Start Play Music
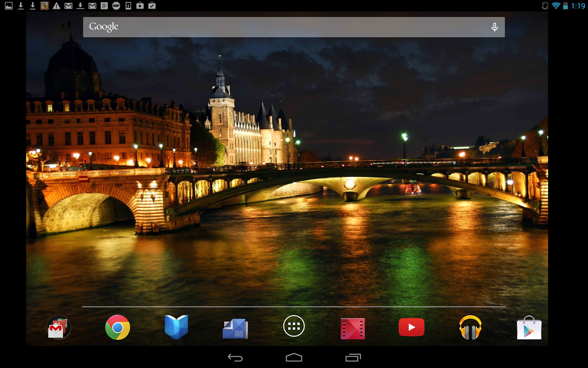The width and height of the screenshot is (588, 368). tap(470, 327)
